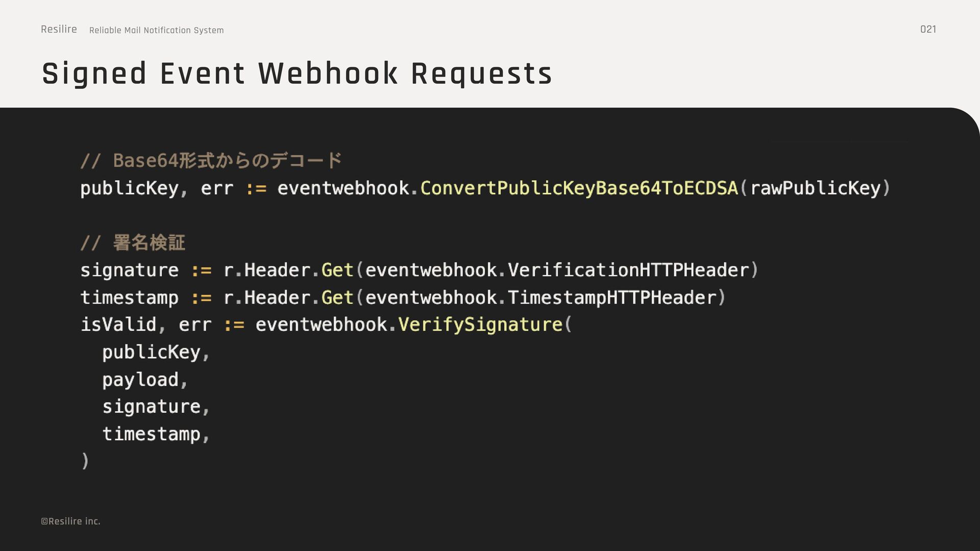Click the TimestampHTTPHeader constant
The width and height of the screenshot is (980, 551).
pyautogui.click(x=611, y=298)
